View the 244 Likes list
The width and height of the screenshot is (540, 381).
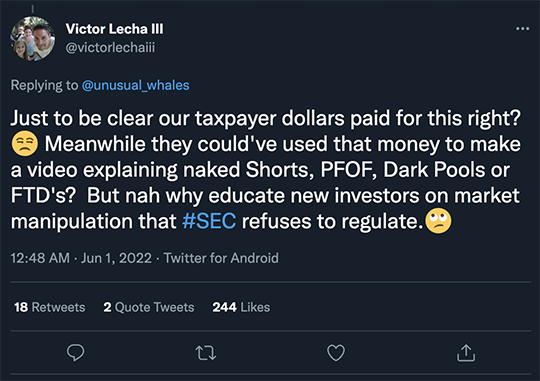[x=241, y=307]
